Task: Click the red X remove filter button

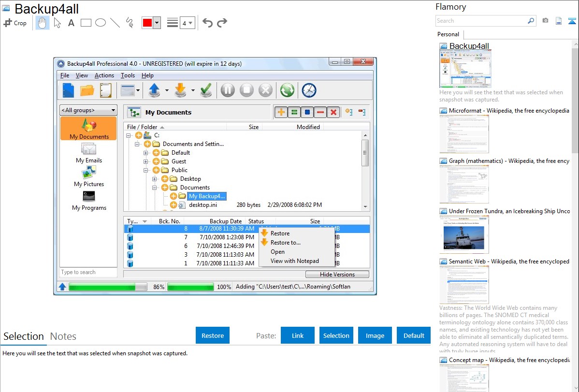Action: point(333,112)
